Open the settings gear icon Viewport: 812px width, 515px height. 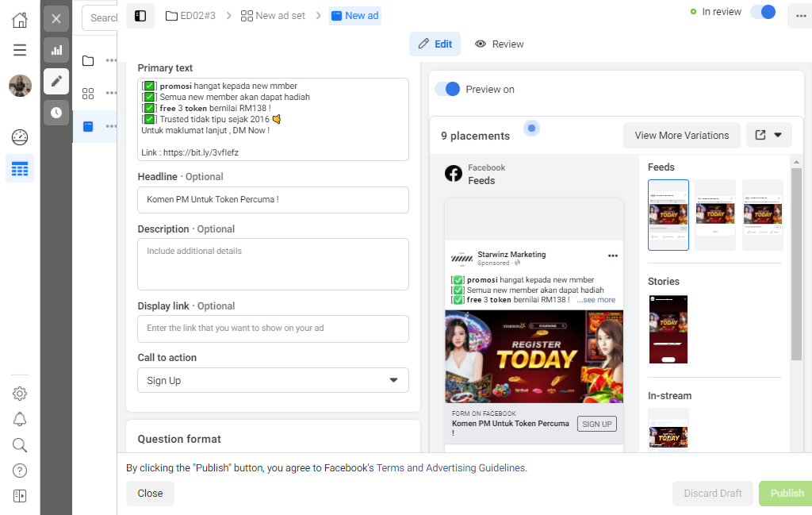(20, 394)
